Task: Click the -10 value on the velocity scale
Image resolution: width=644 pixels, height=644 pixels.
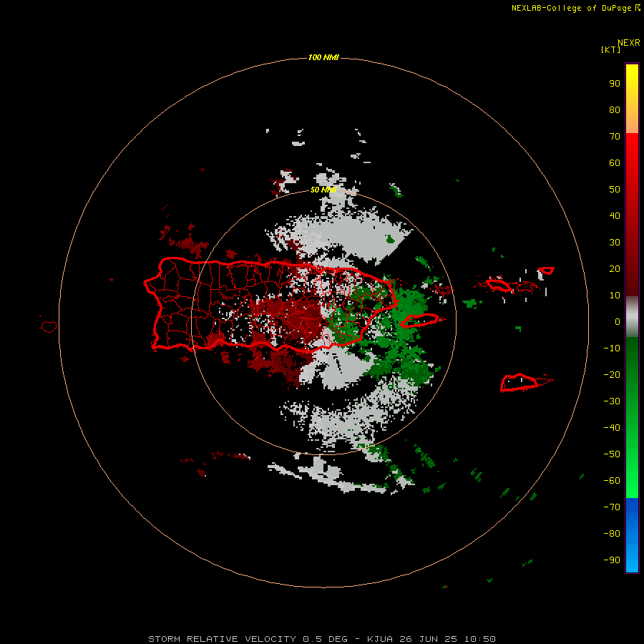Action: tap(612, 348)
